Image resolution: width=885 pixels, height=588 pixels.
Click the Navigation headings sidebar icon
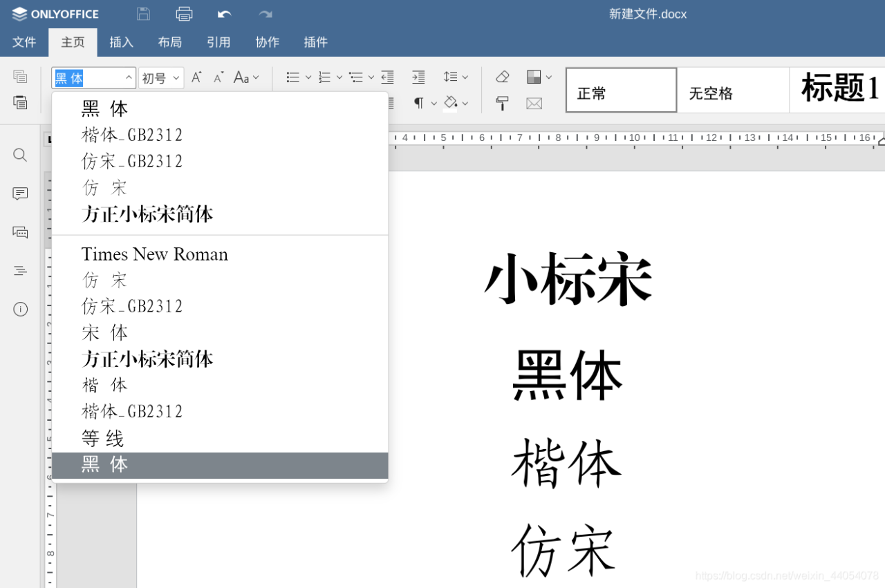(x=19, y=270)
